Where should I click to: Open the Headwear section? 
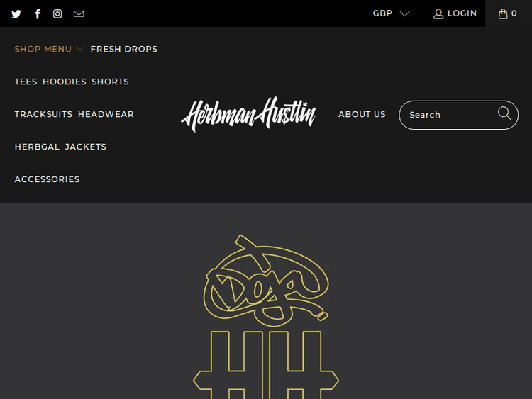106,114
